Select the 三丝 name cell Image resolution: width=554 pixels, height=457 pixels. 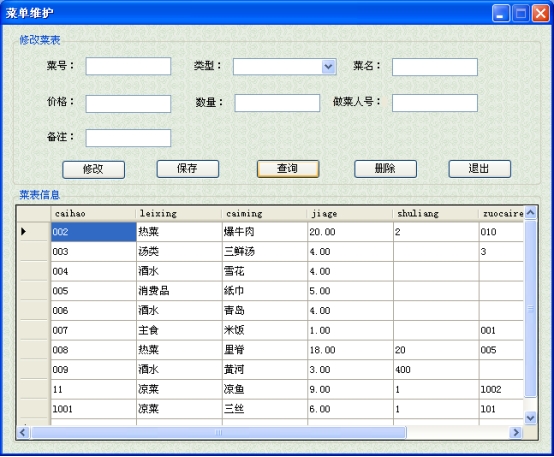click(265, 409)
